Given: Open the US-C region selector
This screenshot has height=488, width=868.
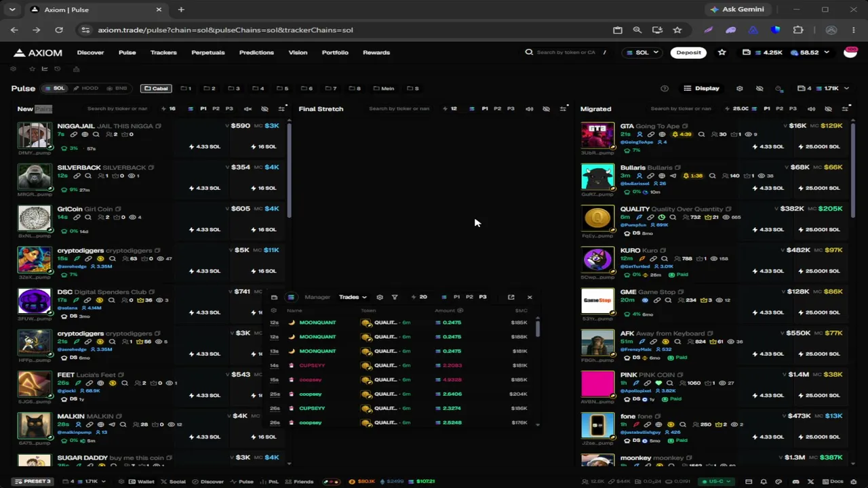Looking at the screenshot, I should pos(716,481).
